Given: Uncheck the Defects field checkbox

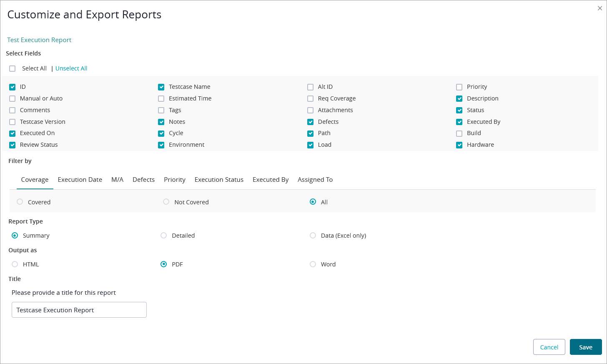Looking at the screenshot, I should pyautogui.click(x=310, y=122).
